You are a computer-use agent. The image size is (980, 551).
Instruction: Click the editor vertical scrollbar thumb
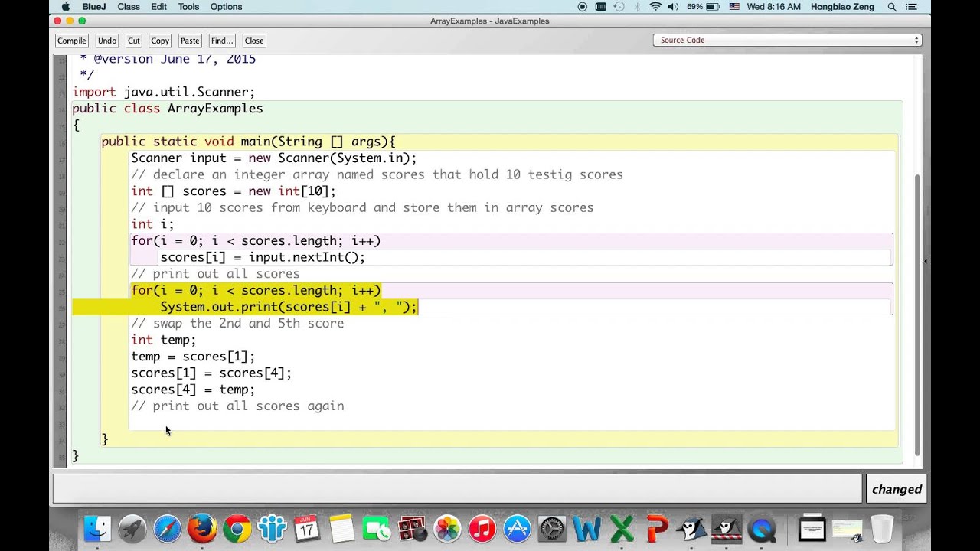(917, 314)
